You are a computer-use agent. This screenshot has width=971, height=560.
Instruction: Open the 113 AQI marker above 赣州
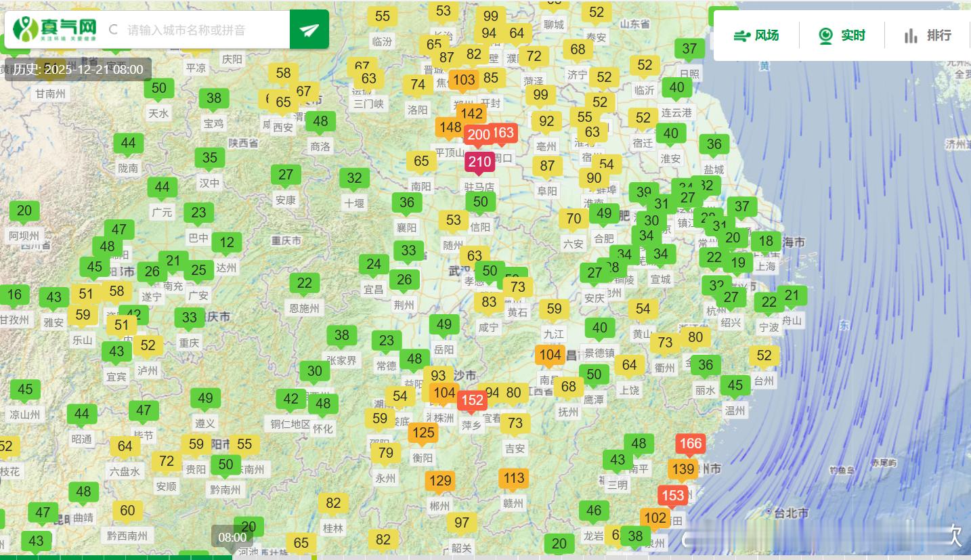tap(514, 479)
